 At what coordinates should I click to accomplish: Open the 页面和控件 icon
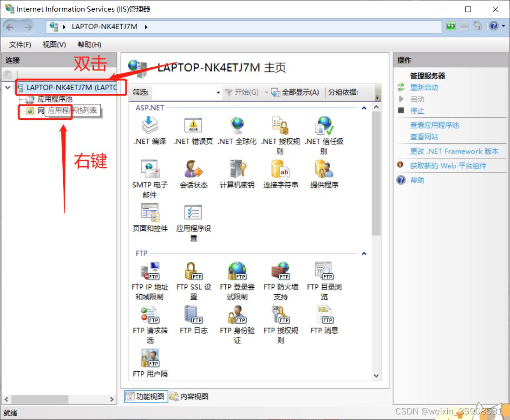click(x=150, y=213)
